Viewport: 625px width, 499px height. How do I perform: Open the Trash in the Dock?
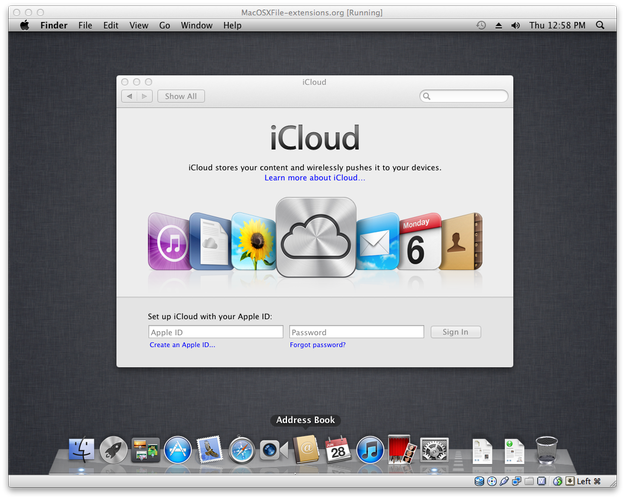tap(546, 450)
